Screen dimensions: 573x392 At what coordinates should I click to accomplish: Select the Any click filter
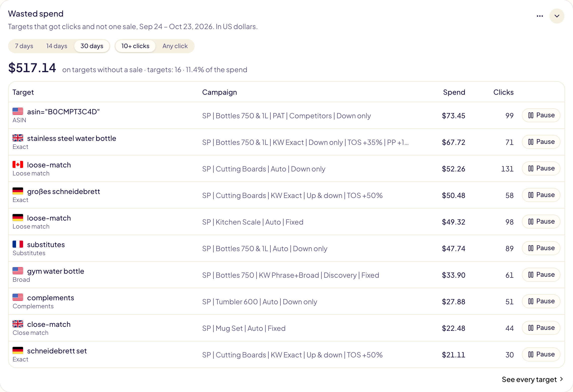tap(175, 46)
